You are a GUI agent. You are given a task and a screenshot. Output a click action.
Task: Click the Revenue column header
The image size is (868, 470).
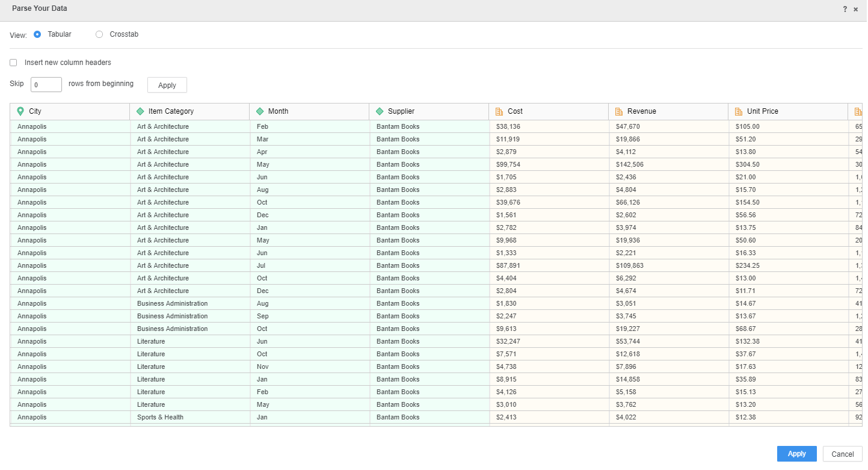[x=641, y=111]
